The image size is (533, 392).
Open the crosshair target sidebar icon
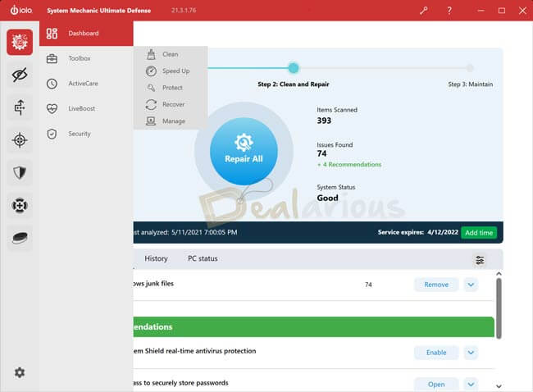20,140
